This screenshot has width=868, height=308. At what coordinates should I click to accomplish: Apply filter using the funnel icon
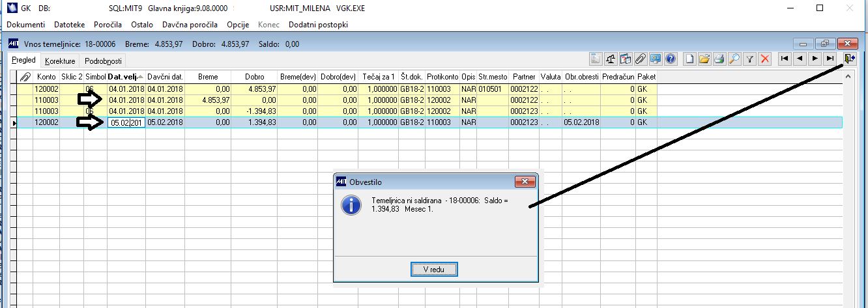coord(750,59)
